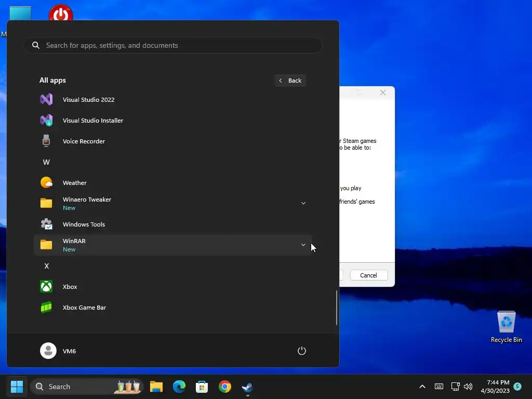Image resolution: width=532 pixels, height=399 pixels.
Task: Jump to the letter W index header
Action: (46, 162)
